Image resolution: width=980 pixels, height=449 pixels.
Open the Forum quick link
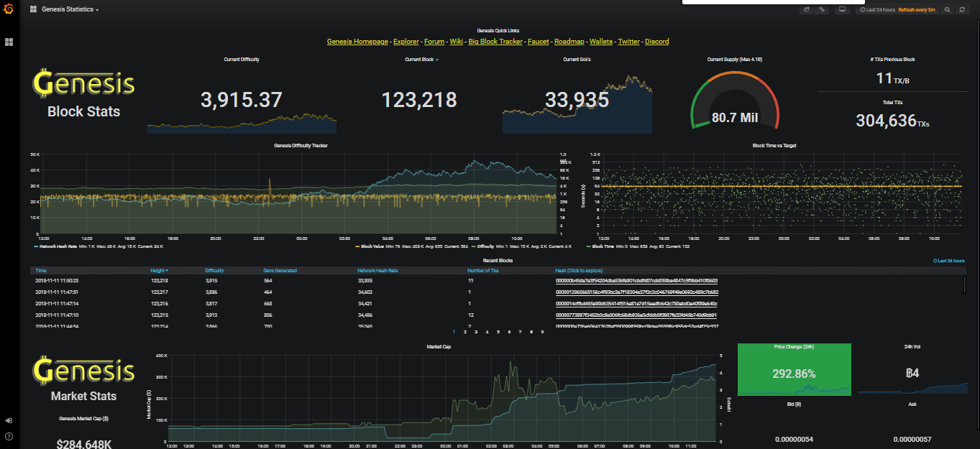[434, 42]
